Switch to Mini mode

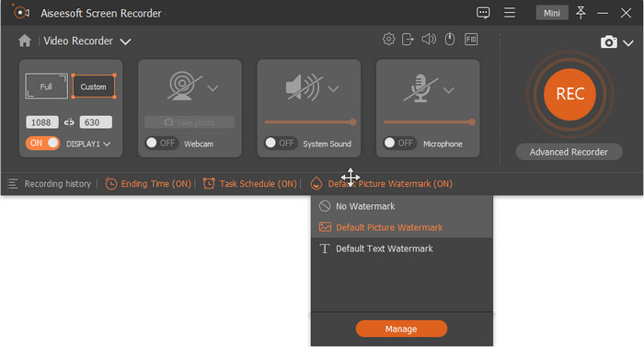click(x=552, y=13)
